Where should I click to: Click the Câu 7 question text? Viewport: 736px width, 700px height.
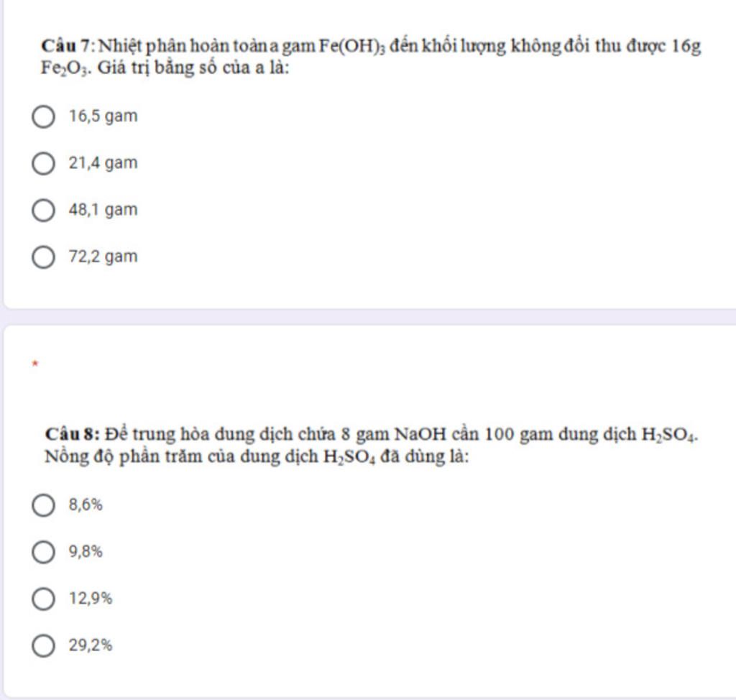[371, 57]
